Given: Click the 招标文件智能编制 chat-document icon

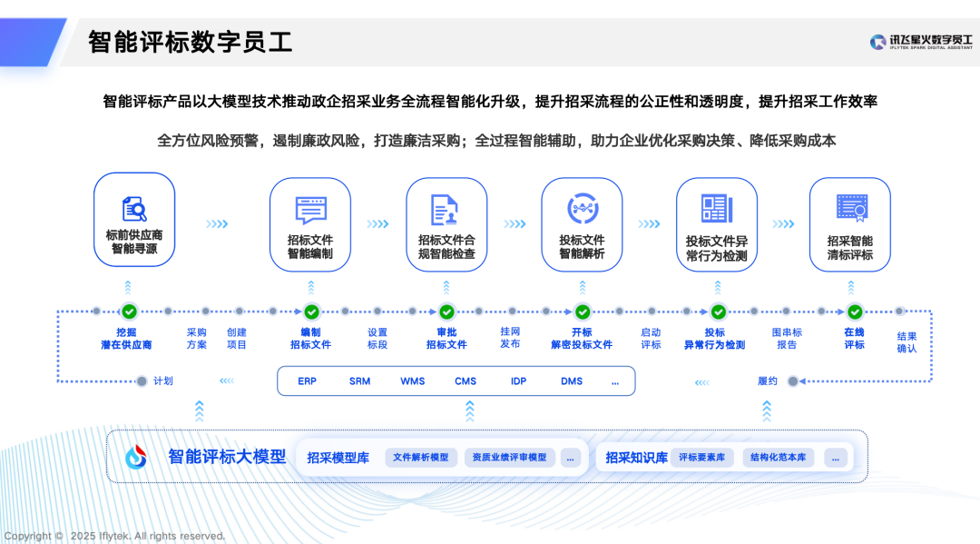Looking at the screenshot, I should coord(310,210).
